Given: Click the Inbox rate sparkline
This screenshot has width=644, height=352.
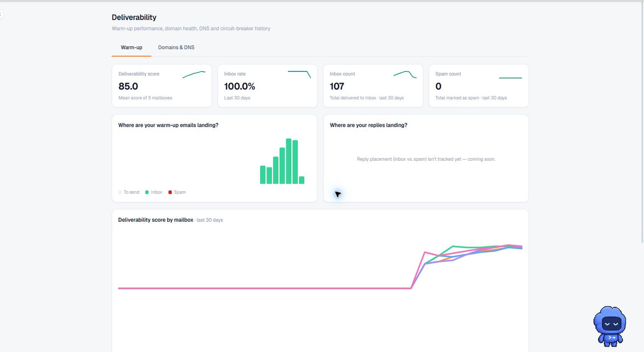Looking at the screenshot, I should tap(299, 74).
